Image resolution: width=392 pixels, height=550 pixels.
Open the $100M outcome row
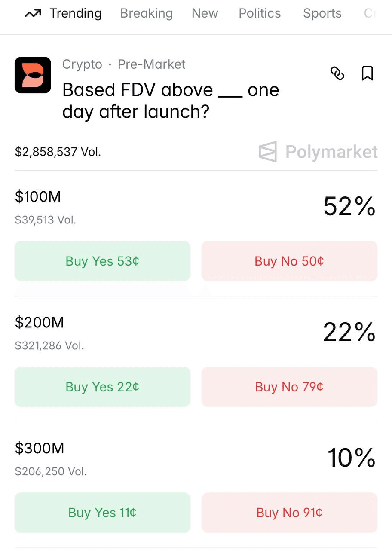[38, 197]
